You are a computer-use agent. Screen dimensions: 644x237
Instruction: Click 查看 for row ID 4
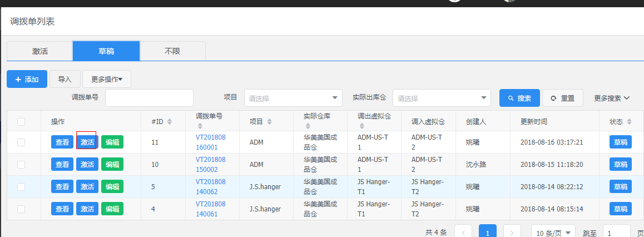[62, 209]
